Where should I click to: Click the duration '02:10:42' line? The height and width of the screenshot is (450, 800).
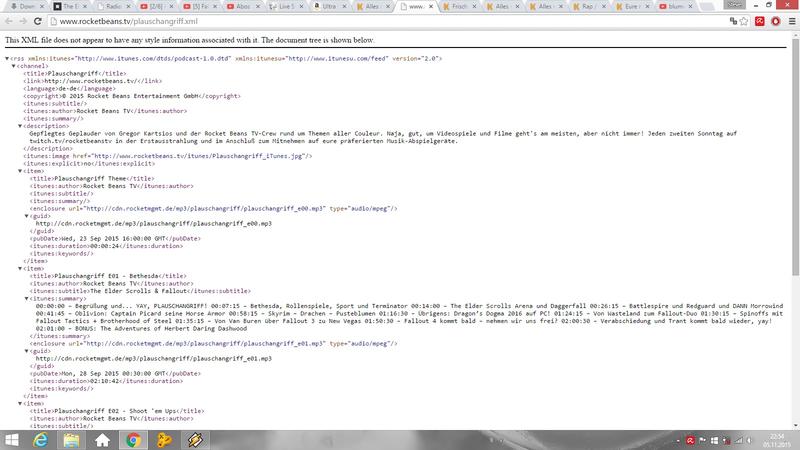pos(106,381)
